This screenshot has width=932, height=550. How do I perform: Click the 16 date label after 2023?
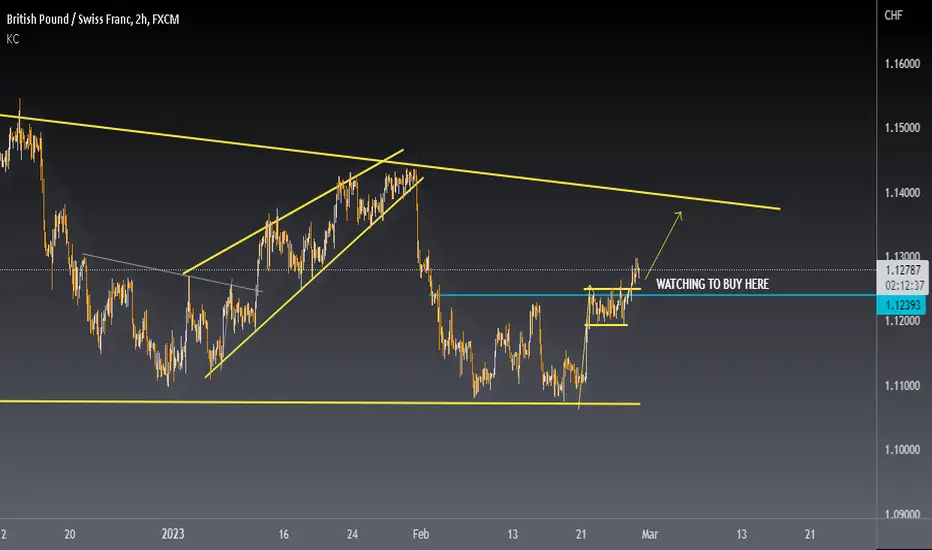tap(284, 534)
